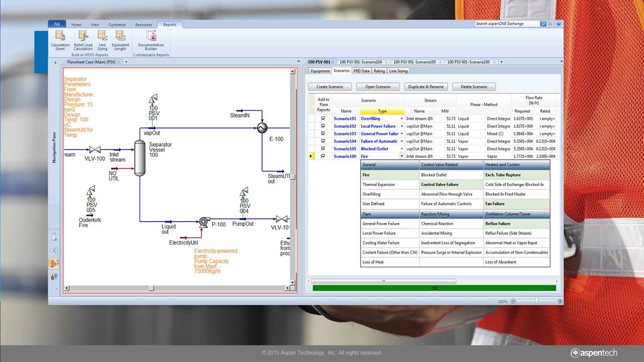This screenshot has width=644, height=362.
Task: Open type dropdown for Local Power Failure
Action: tap(401, 126)
